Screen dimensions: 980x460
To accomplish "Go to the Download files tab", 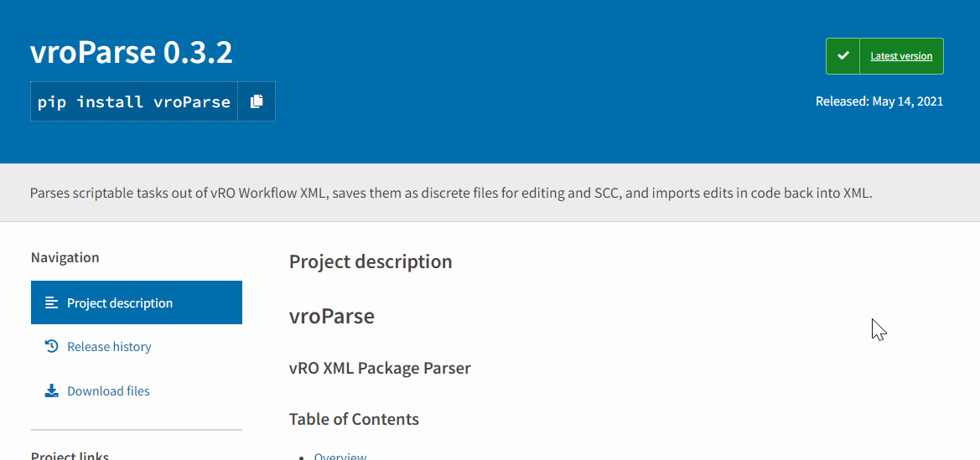I will [108, 391].
